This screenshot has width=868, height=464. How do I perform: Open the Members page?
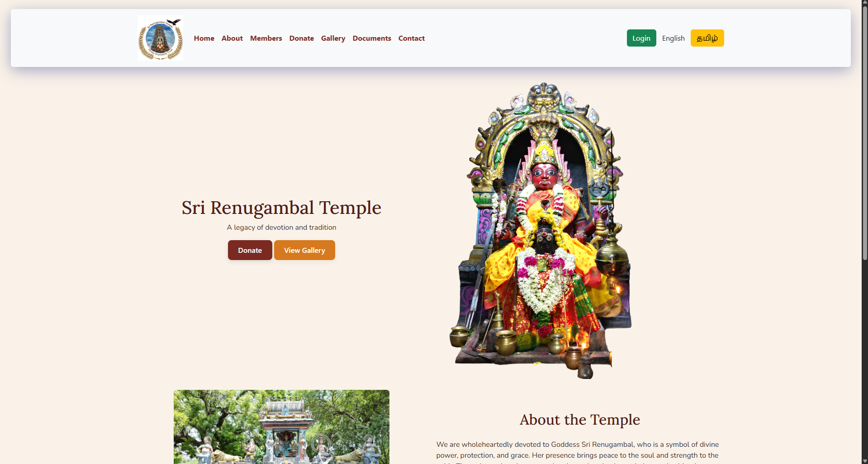coord(266,38)
